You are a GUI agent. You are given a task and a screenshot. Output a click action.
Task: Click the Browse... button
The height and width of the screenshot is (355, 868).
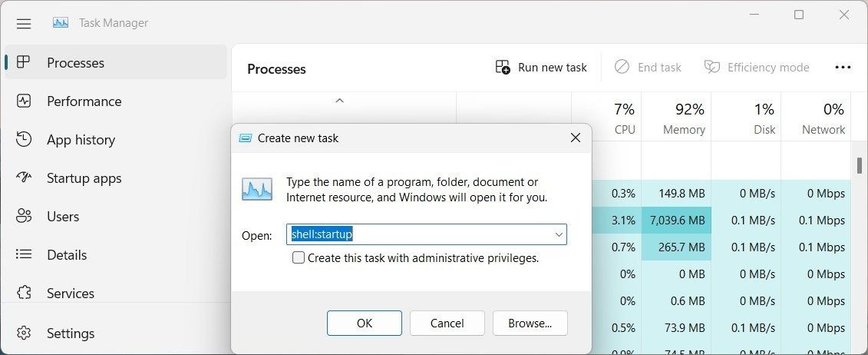pos(530,323)
